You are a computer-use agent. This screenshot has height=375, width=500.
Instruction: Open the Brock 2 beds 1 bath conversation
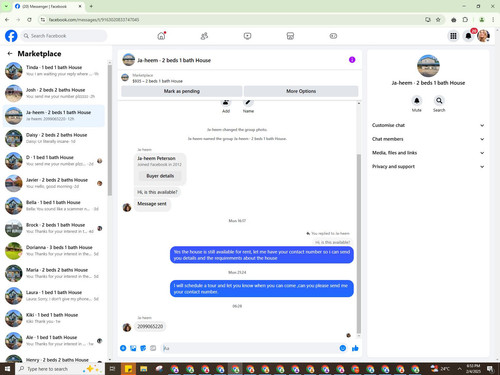click(54, 228)
